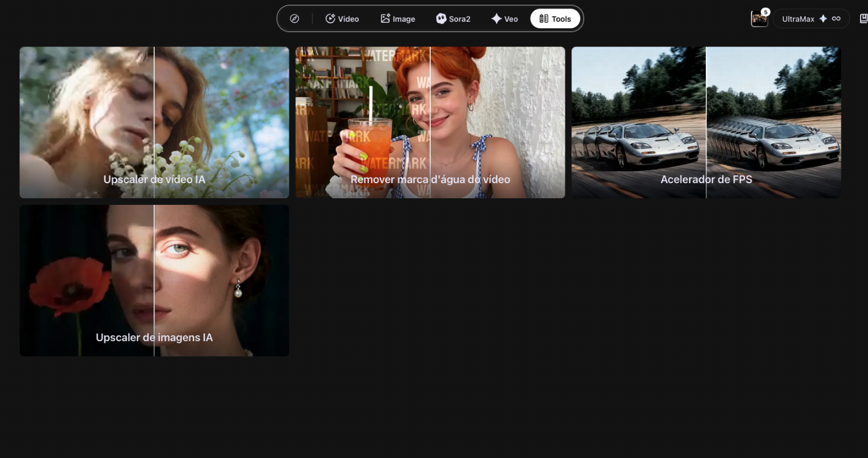Open the Explore compass icon
The height and width of the screenshot is (458, 868).
(x=294, y=19)
